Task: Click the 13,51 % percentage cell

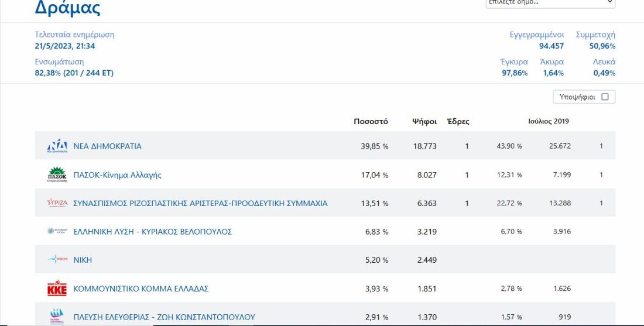Action: (x=375, y=203)
